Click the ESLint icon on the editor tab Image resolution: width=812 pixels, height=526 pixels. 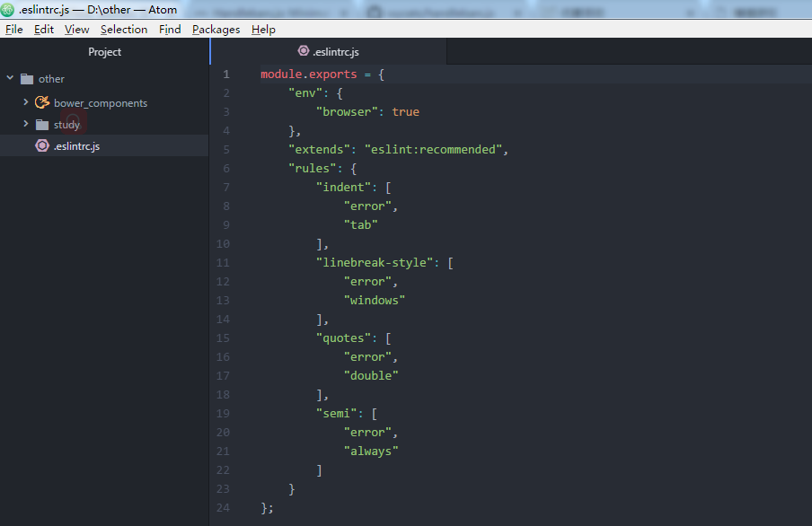coord(304,51)
